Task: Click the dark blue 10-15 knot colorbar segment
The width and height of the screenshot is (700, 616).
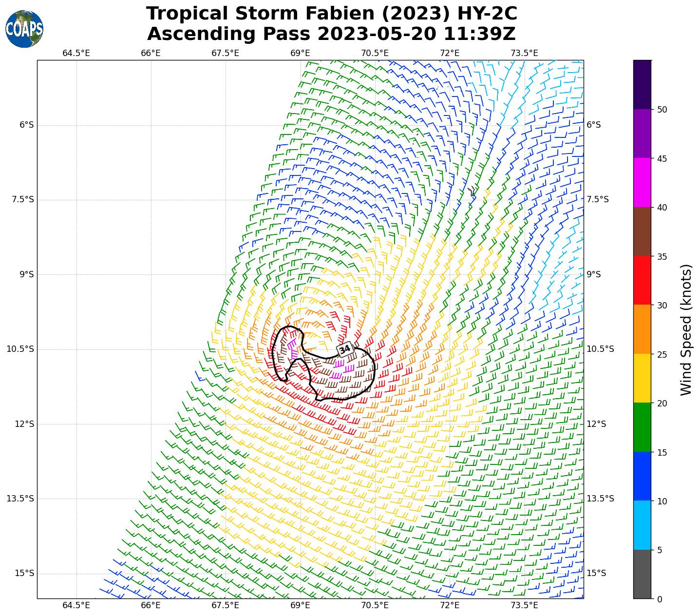Action: [x=642, y=476]
